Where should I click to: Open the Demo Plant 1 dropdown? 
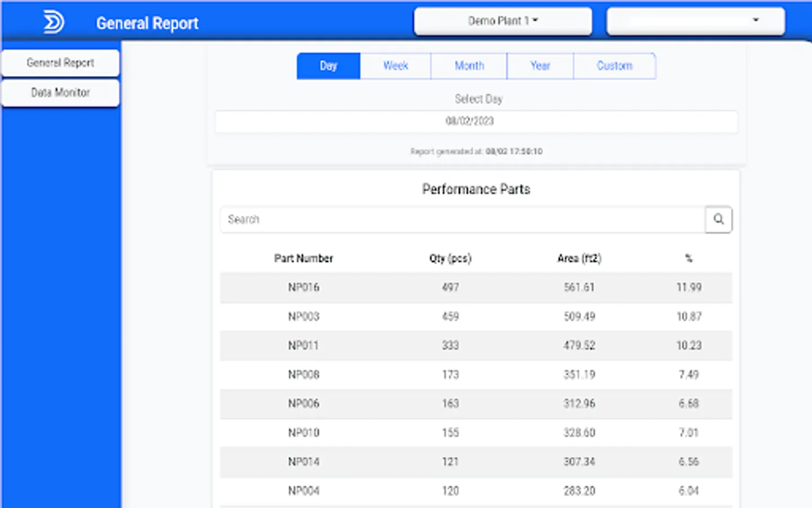coord(503,21)
